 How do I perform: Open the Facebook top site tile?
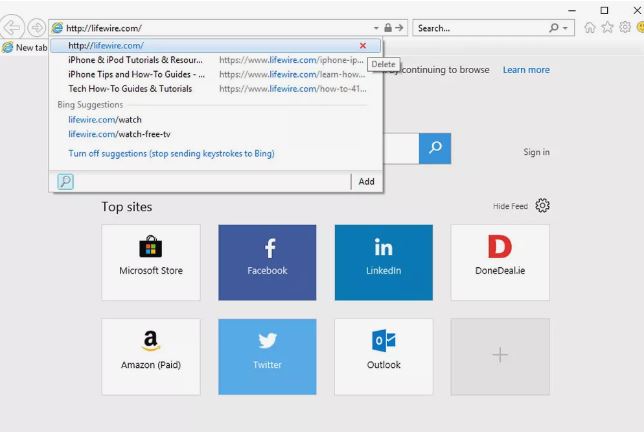coord(267,262)
